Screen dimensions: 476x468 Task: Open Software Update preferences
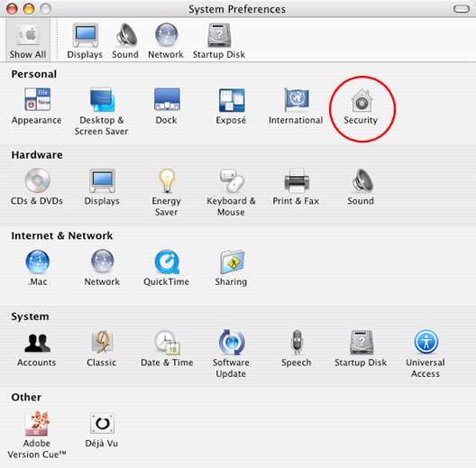[232, 353]
